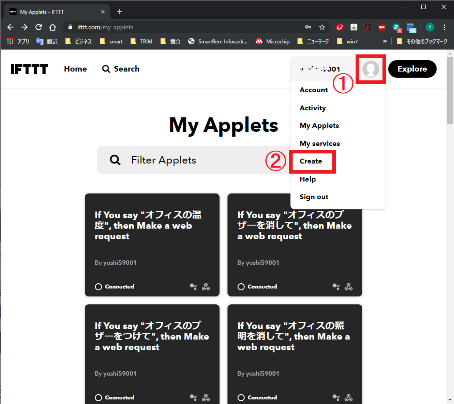Toggle Connected on "ブザーをつけて" applet

point(115,397)
